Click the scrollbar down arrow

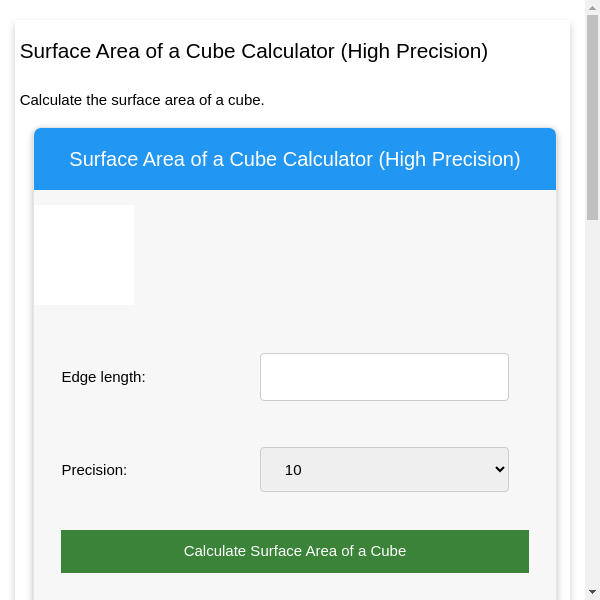click(x=593, y=592)
